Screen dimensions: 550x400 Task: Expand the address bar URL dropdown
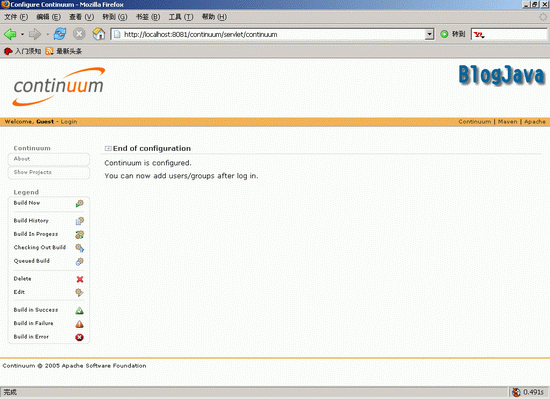tap(429, 34)
